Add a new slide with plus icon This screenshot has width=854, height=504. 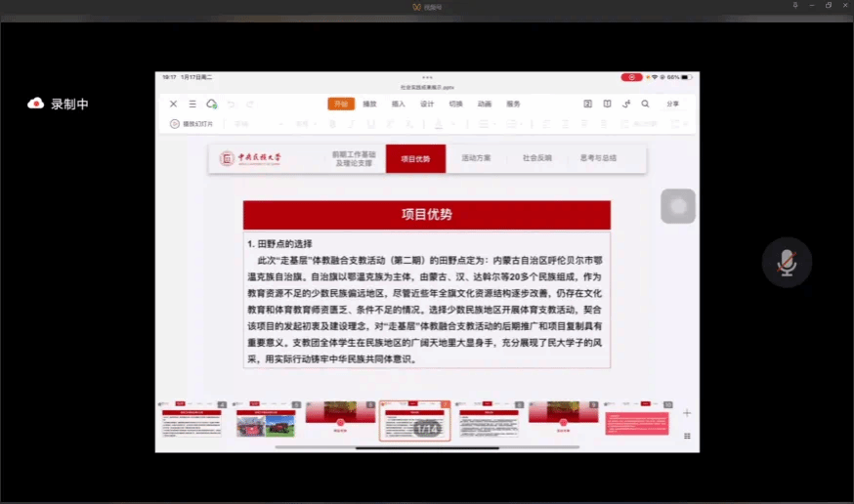click(687, 413)
